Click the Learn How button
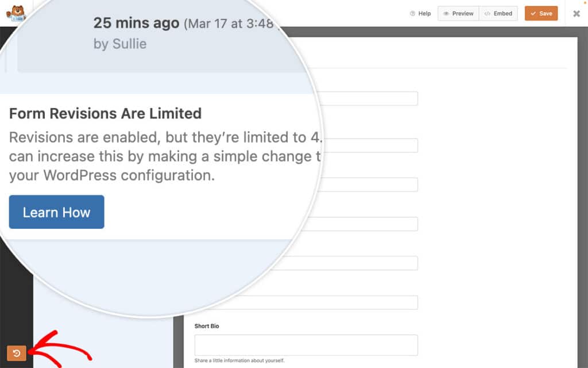This screenshot has height=368, width=588. point(56,212)
